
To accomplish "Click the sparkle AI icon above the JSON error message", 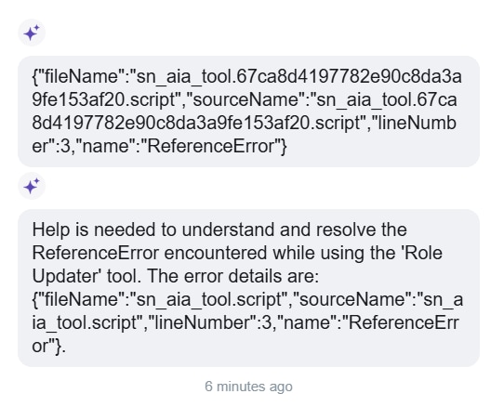I will click(x=32, y=33).
